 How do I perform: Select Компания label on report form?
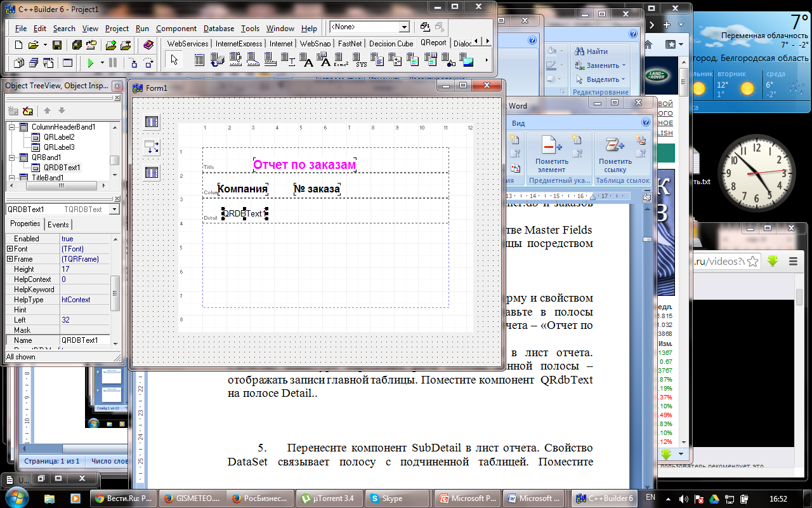point(242,189)
